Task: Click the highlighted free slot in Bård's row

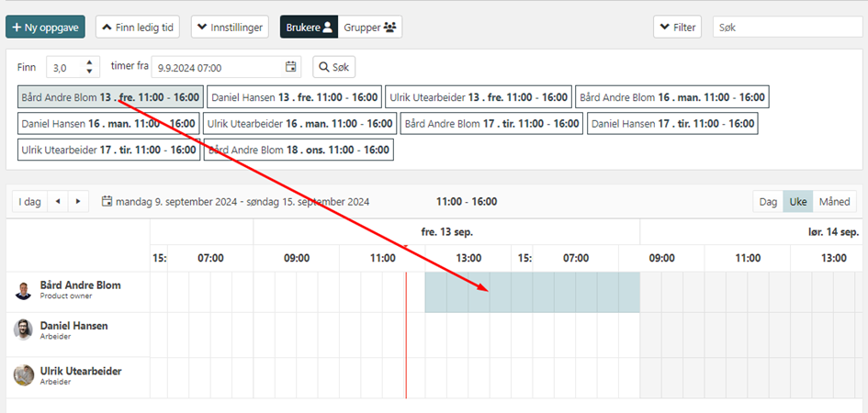Action: (x=532, y=292)
